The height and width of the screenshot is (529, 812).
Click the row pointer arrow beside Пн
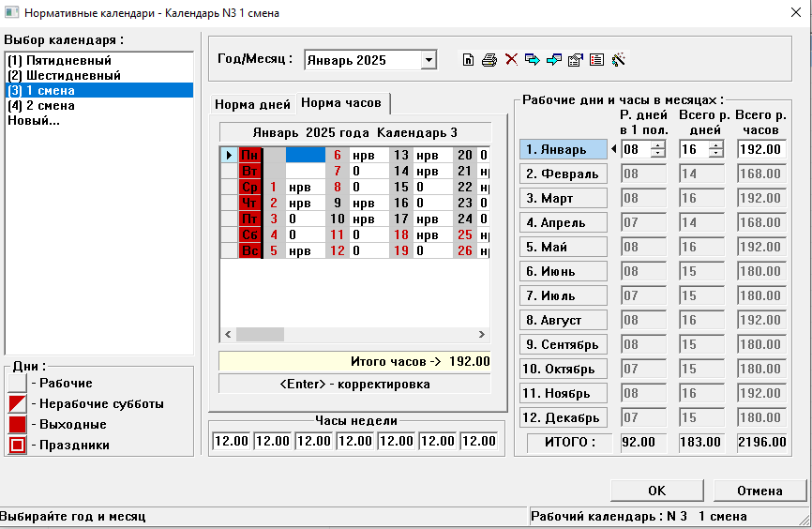pos(229,155)
